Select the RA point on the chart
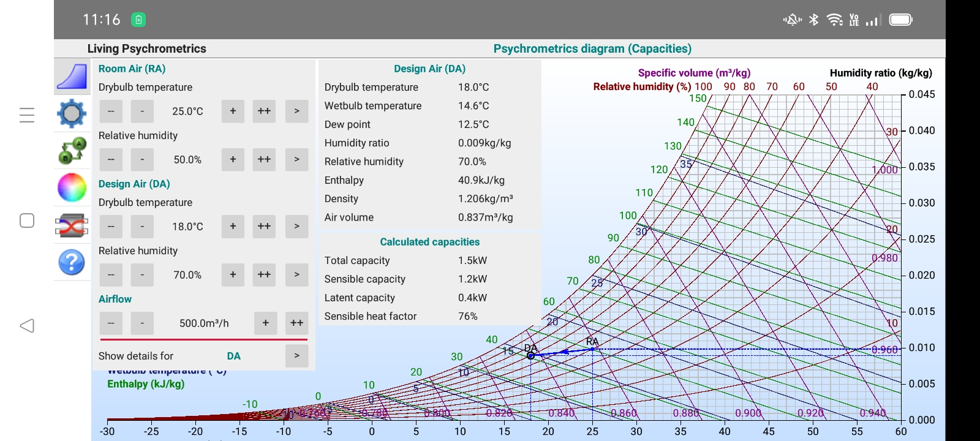980x441 pixels. click(x=592, y=349)
